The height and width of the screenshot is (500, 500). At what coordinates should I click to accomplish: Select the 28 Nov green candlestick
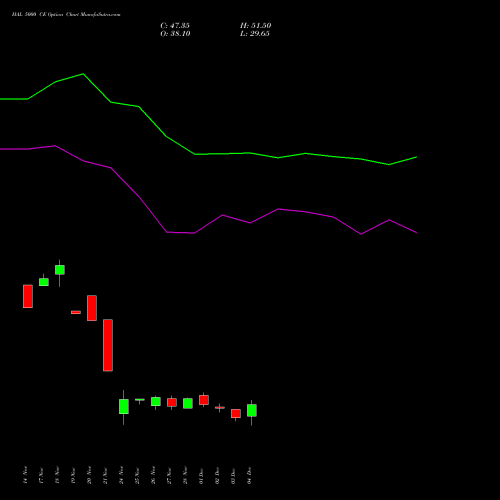pos(188,403)
